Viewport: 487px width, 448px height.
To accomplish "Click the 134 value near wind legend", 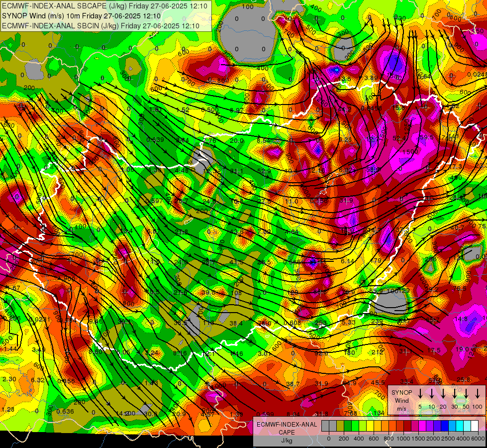I will (x=379, y=413).
